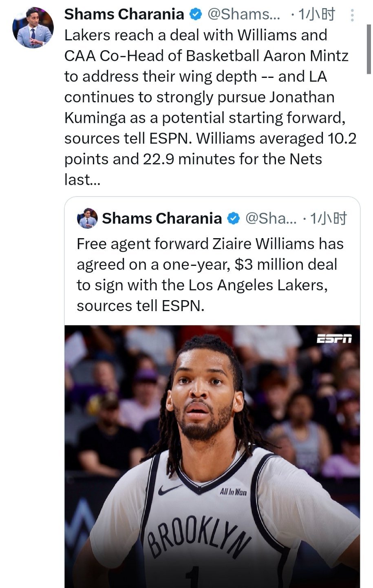Click the 'All In Won' jersey patch
Viewport: 373px width, 588px height.
[233, 492]
